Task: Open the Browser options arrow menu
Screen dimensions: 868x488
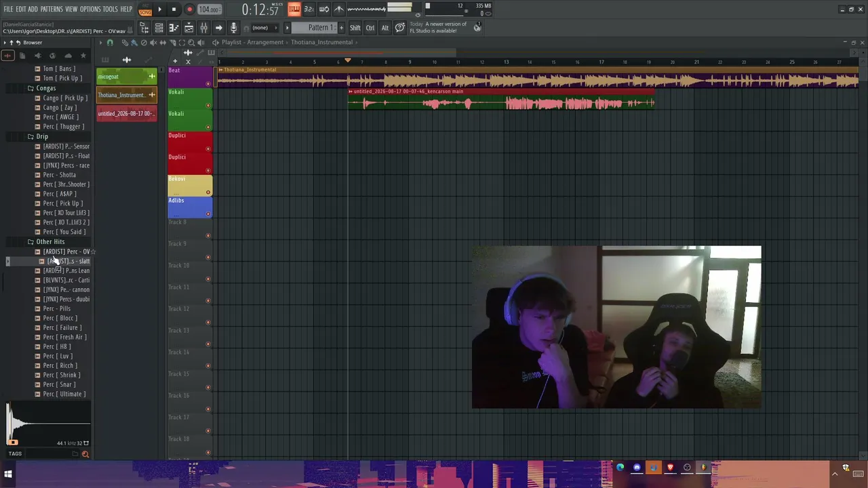Action: coord(5,43)
